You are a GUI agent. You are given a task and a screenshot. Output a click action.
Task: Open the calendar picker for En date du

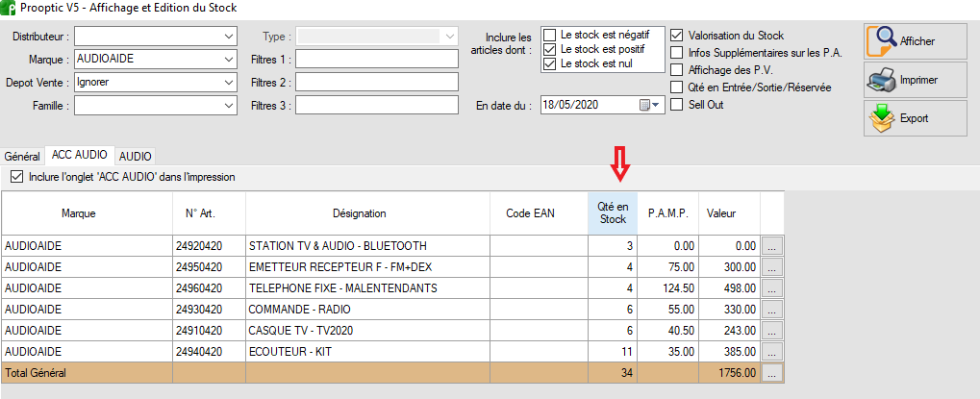coord(649,105)
